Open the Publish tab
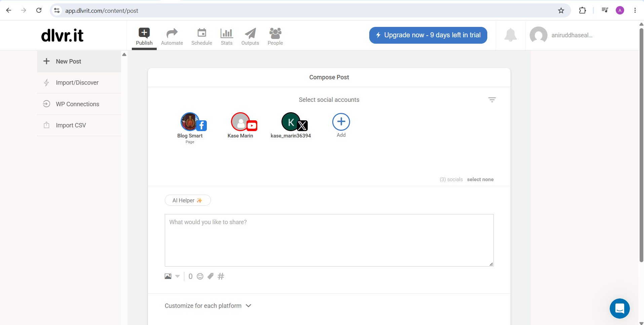Viewport: 644px width, 325px height. coord(144,37)
